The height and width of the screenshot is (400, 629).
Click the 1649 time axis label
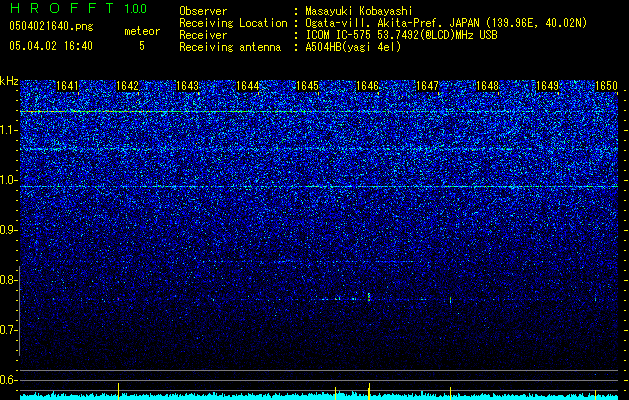(548, 86)
